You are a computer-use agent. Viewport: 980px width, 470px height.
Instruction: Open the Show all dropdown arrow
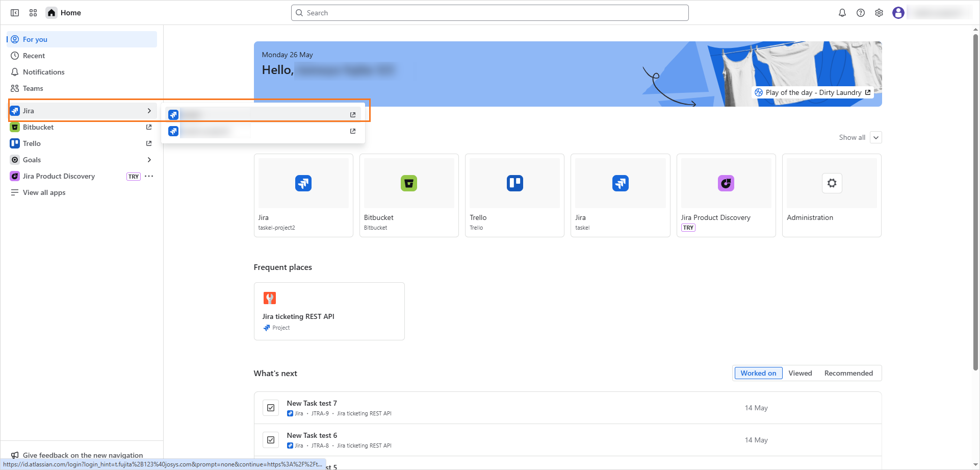[876, 137]
